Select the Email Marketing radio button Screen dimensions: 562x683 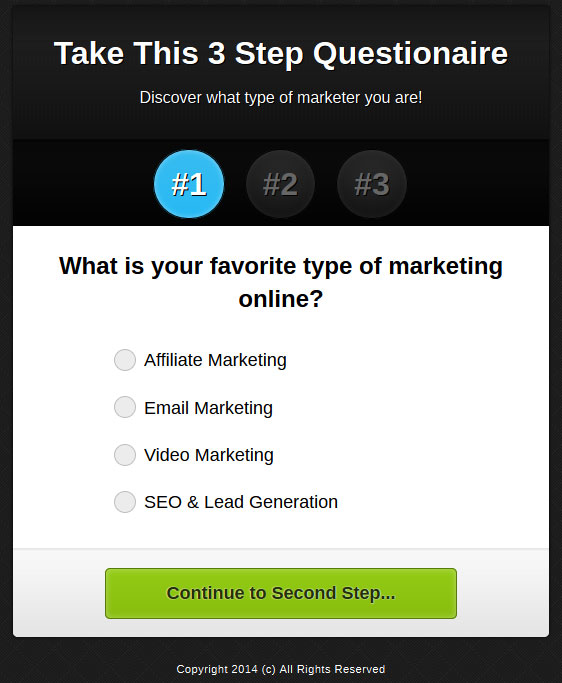(125, 407)
